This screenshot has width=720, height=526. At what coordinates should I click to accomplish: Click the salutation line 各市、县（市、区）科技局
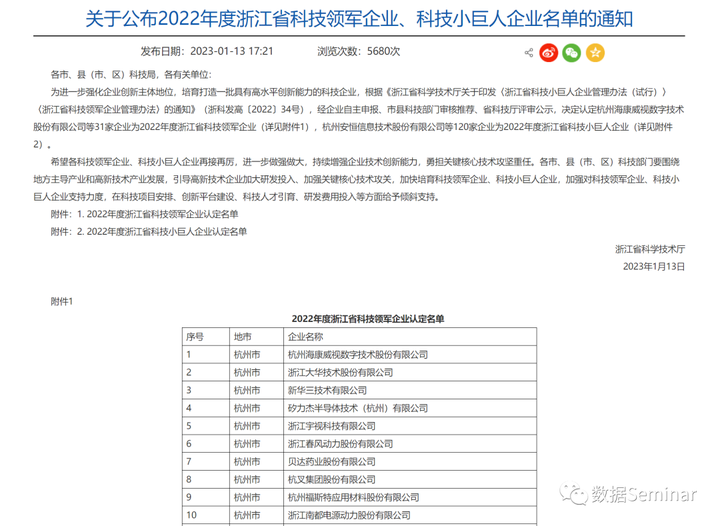point(131,74)
